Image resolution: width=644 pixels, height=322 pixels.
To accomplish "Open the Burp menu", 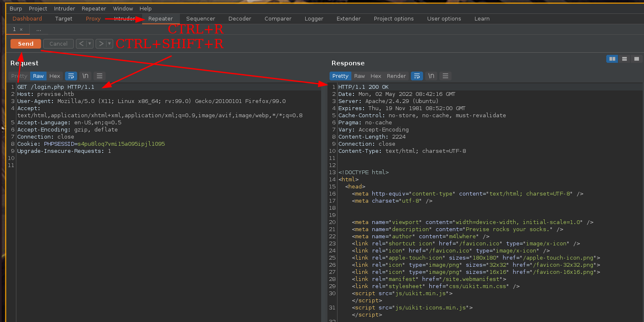I will click(16, 8).
